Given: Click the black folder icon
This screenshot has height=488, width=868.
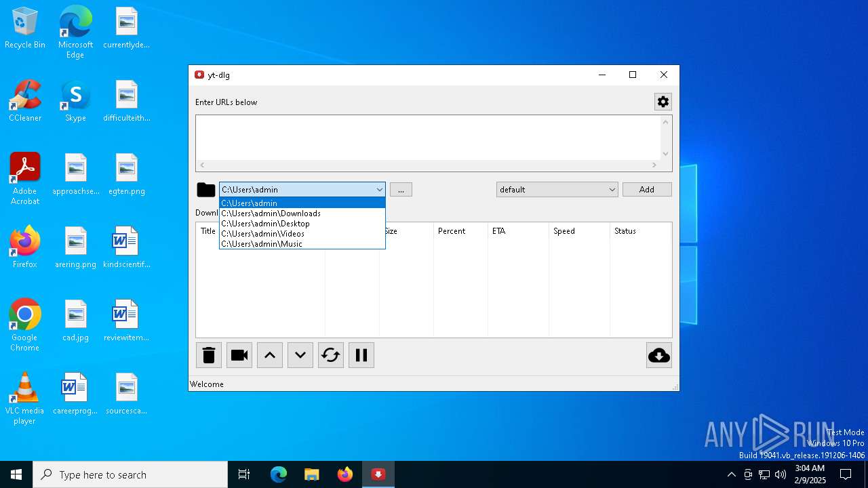Looking at the screenshot, I should pos(206,190).
